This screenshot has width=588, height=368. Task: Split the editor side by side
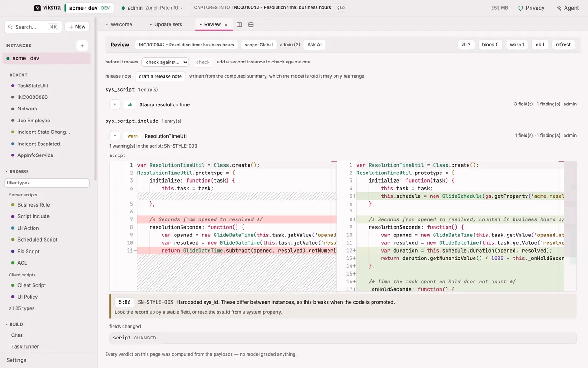click(239, 24)
